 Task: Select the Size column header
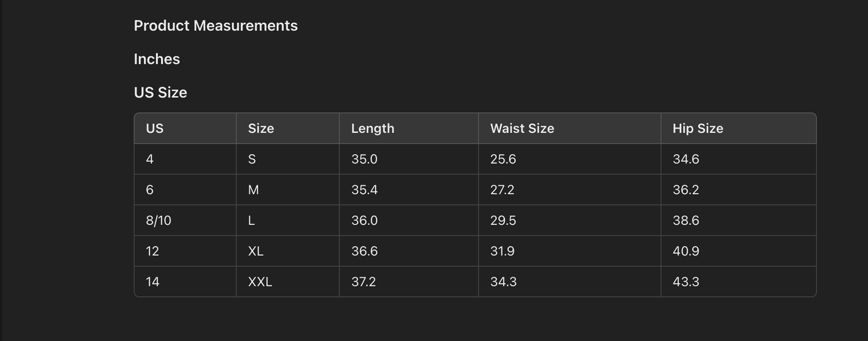(261, 129)
